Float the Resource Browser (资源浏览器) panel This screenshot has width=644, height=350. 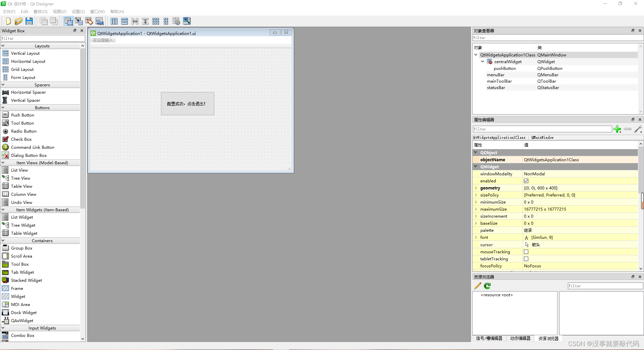click(633, 277)
